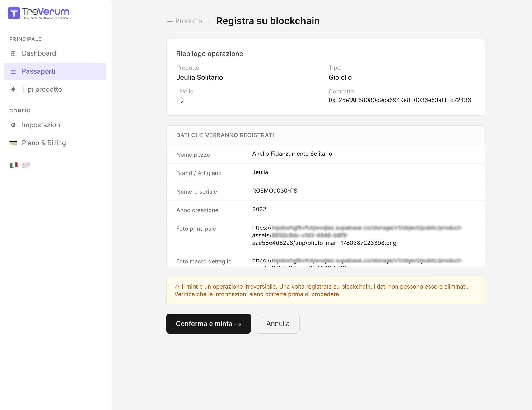This screenshot has height=410, width=532.
Task: Click the Registra su blockchain page title
Action: (268, 21)
